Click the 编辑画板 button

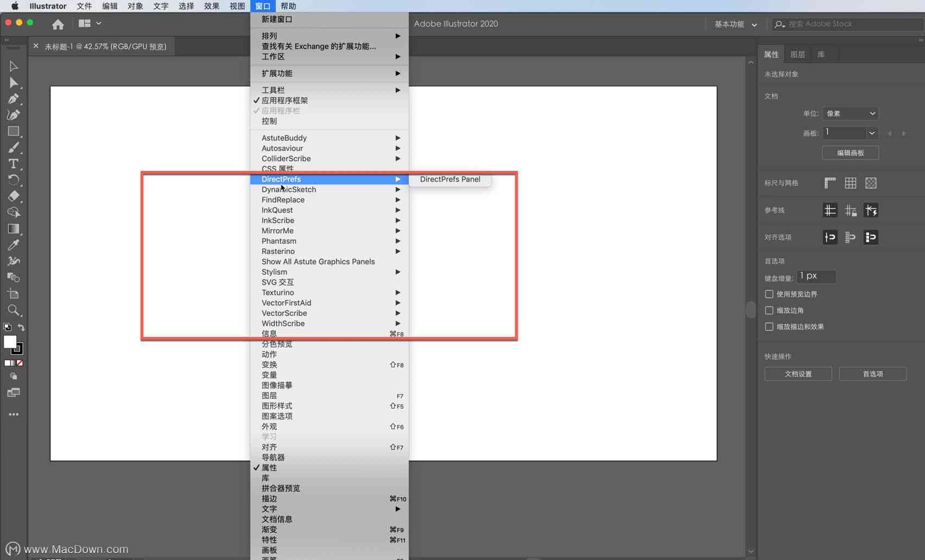pos(851,153)
